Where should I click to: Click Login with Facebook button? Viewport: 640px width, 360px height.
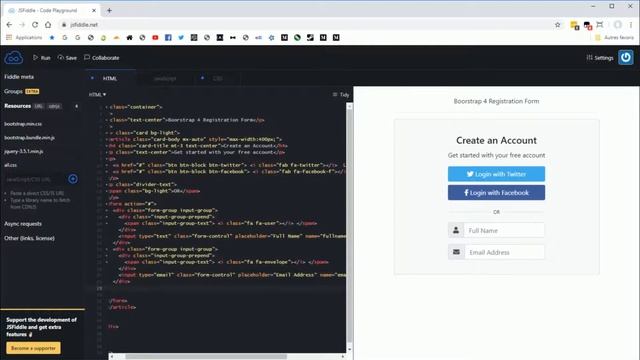tap(496, 193)
